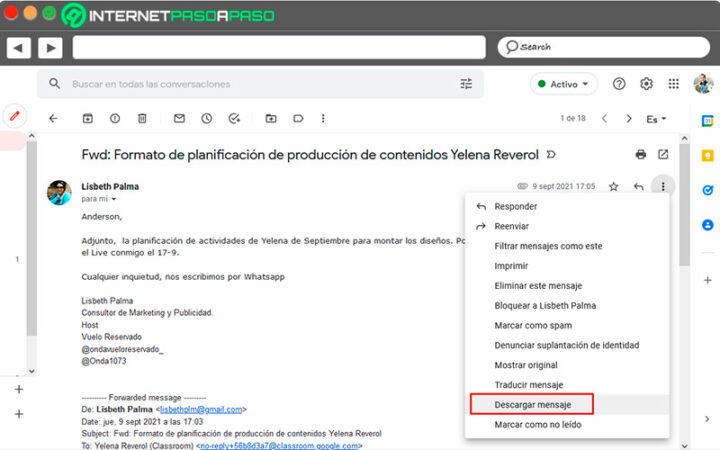Screen dimensions: 720x450
Task: Select Eliminar este mensaje
Action: point(567,285)
